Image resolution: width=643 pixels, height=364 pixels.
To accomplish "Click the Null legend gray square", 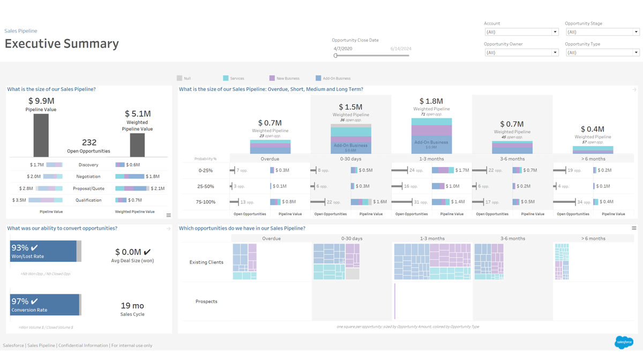I will click(180, 78).
